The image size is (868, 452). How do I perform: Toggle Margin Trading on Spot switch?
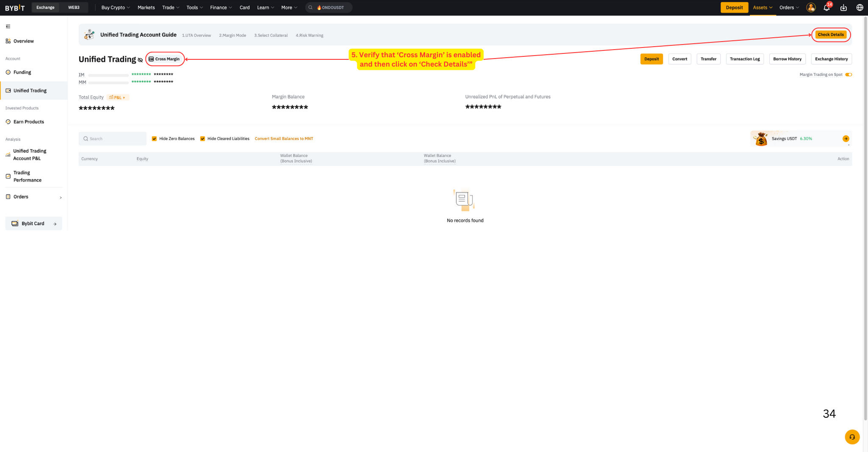tap(849, 75)
